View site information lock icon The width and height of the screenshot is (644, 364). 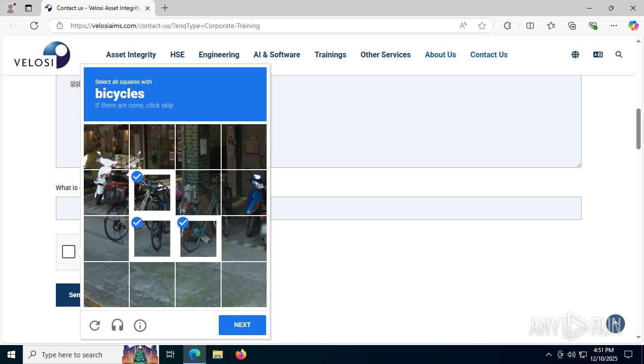(60, 26)
